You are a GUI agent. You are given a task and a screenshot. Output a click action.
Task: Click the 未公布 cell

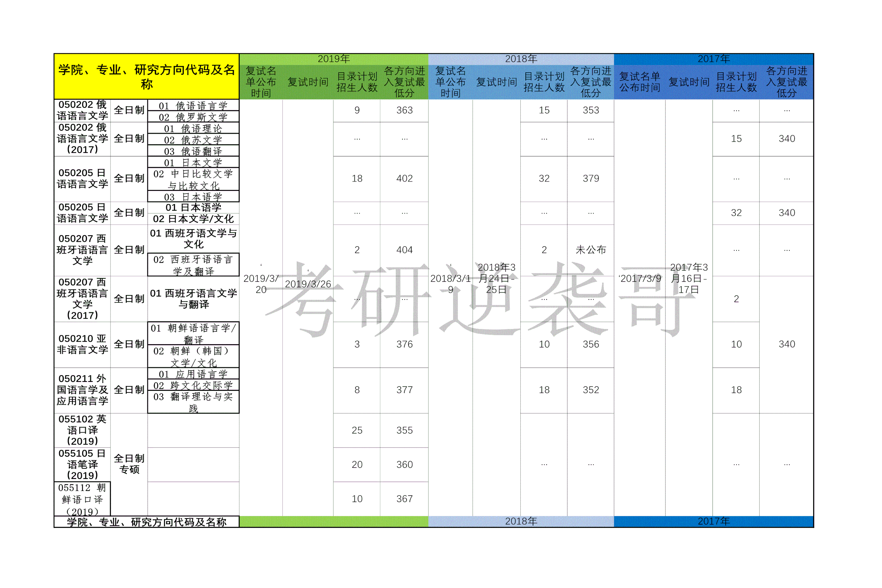591,250
